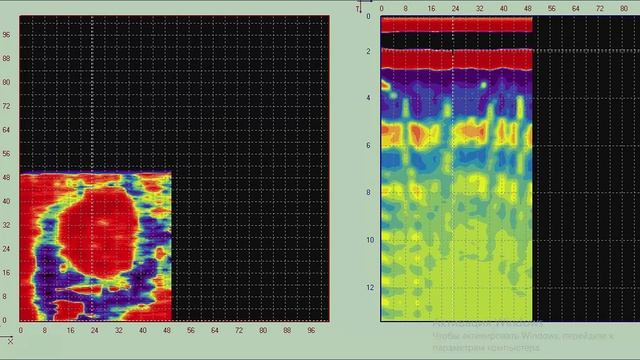Screen dimensions: 640x360
Task: Click label "64" on left plot horizontal axis
Action: coord(215,330)
